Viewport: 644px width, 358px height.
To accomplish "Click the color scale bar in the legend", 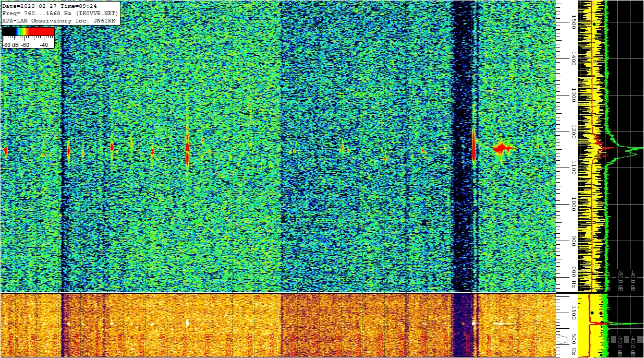I will (28, 32).
